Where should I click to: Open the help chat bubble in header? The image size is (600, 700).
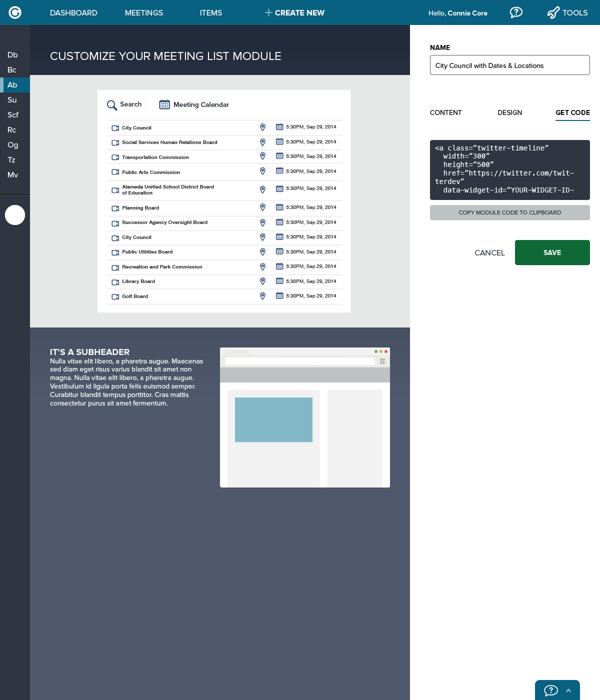click(x=516, y=12)
